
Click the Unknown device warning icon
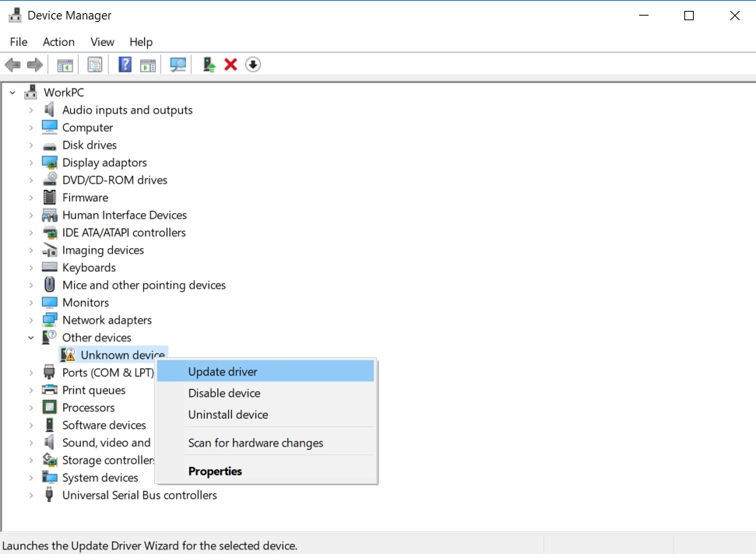68,355
